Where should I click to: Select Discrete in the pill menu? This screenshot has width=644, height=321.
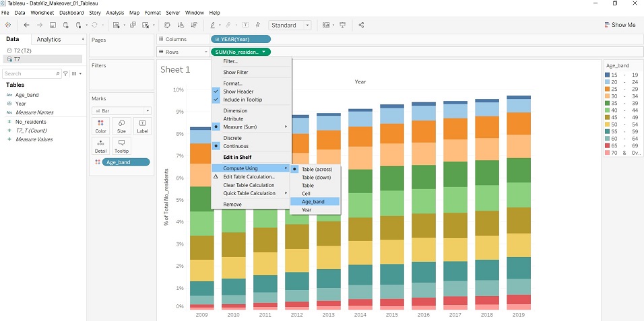[x=232, y=138]
